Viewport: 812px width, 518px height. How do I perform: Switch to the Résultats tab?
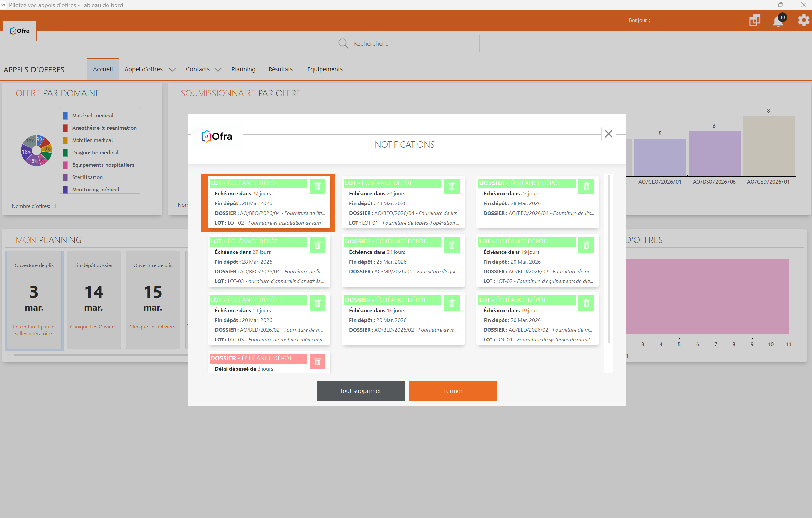tap(280, 69)
